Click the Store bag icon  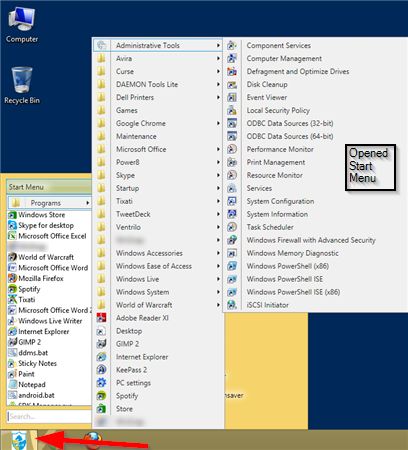(x=101, y=408)
